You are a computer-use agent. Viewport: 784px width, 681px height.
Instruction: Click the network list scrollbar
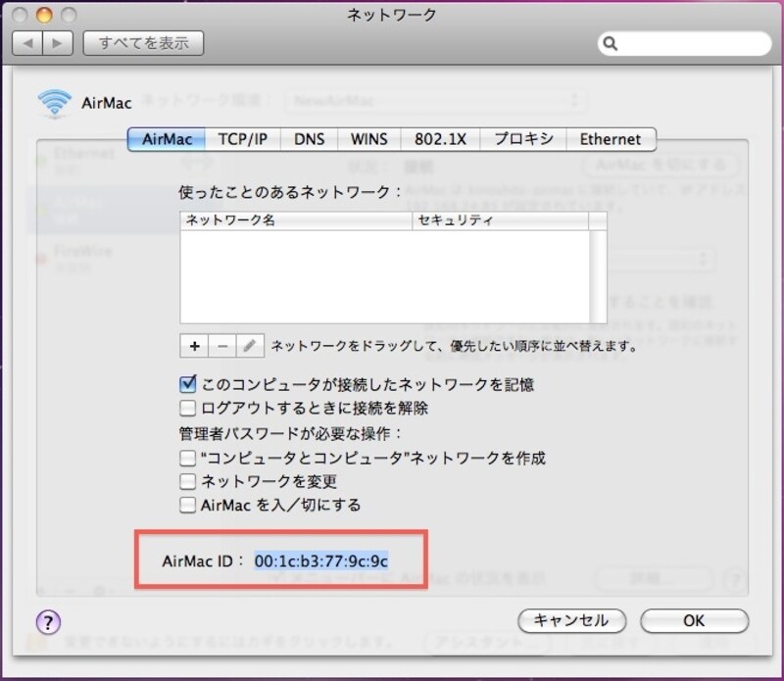point(598,276)
